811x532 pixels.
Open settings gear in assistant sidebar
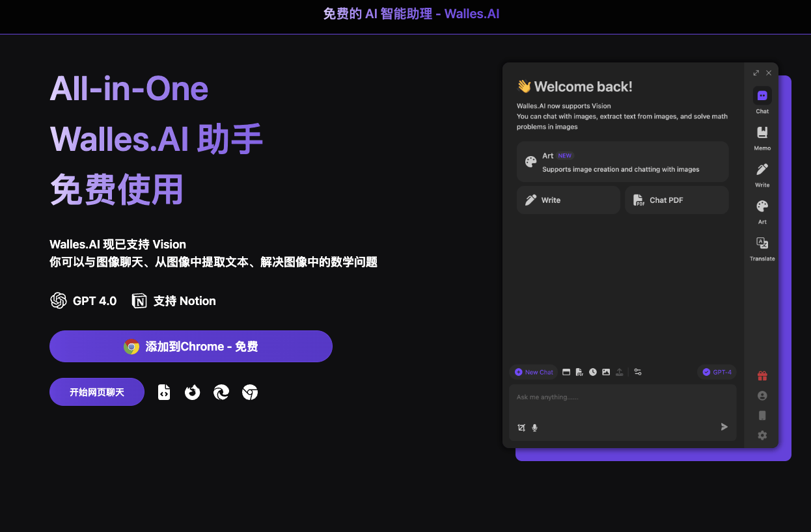coord(762,436)
